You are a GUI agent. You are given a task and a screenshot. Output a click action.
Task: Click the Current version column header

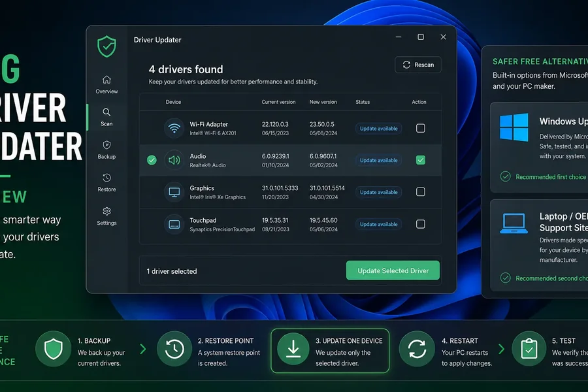coord(278,102)
